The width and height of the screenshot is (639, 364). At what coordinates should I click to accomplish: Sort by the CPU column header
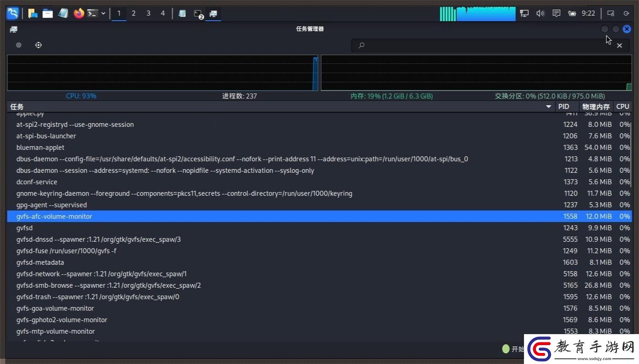point(622,107)
